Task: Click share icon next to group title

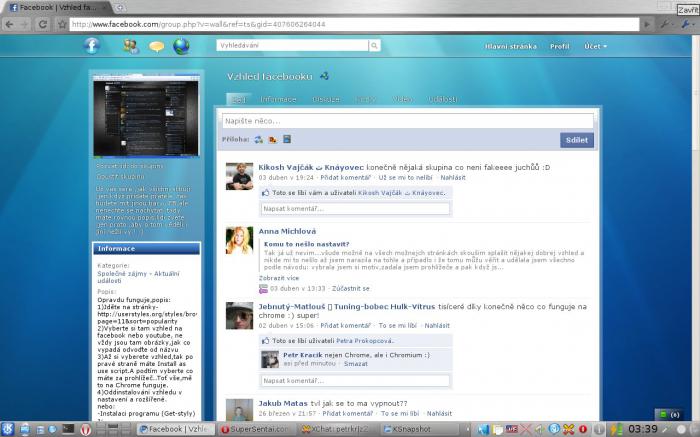Action: (x=325, y=76)
